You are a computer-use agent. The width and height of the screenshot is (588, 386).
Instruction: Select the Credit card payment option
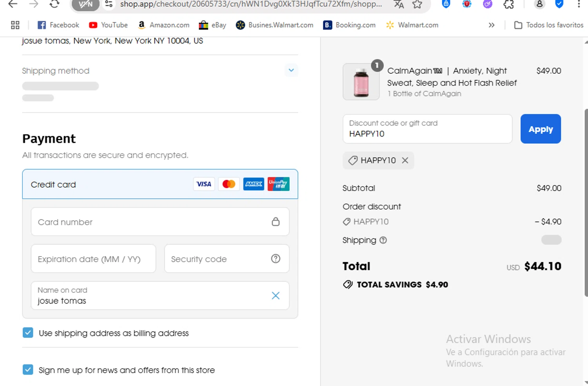coord(160,184)
